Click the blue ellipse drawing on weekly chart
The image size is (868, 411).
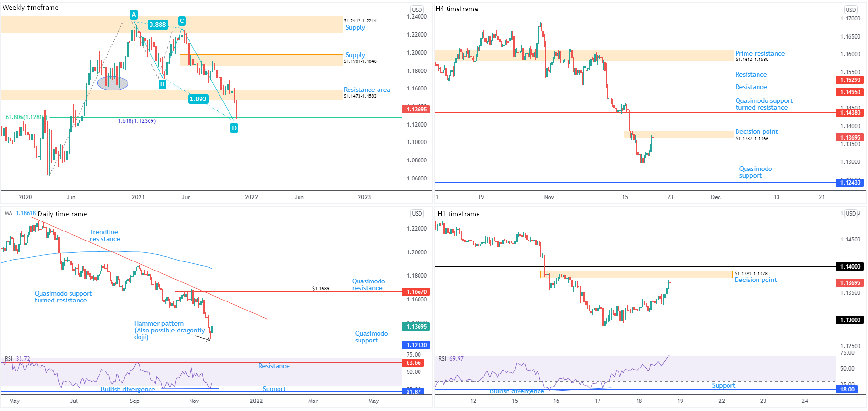coord(112,83)
